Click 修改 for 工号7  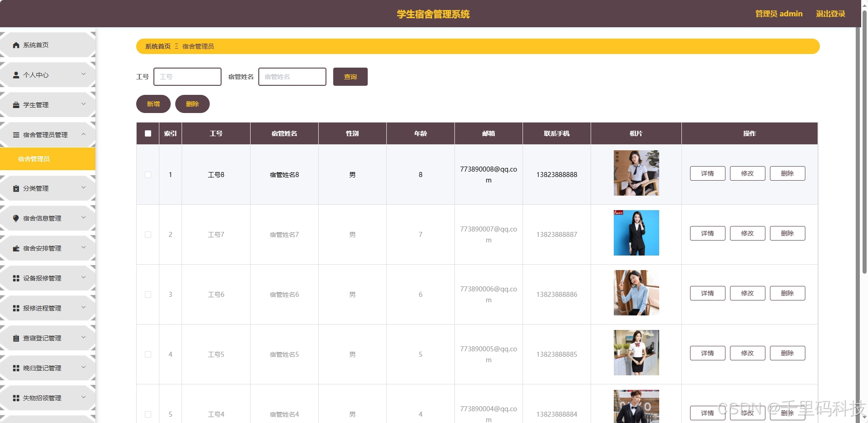[x=748, y=233]
